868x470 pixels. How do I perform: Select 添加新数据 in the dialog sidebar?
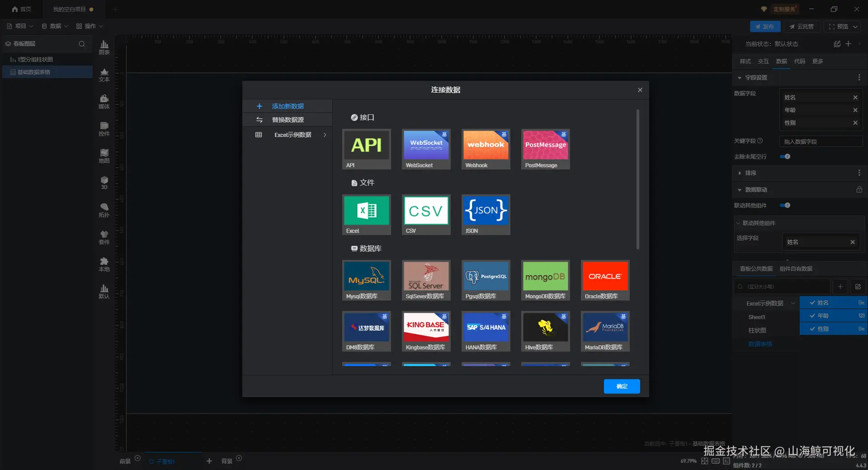[288, 106]
